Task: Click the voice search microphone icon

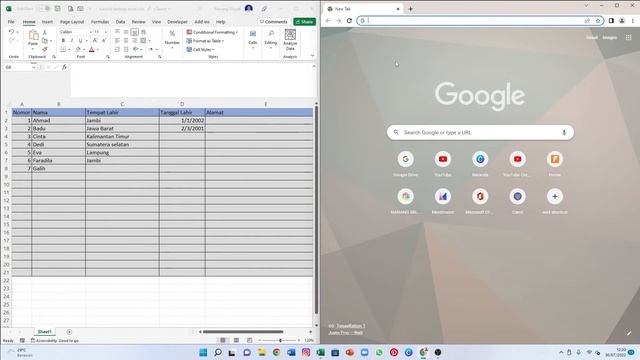Action: tap(564, 132)
